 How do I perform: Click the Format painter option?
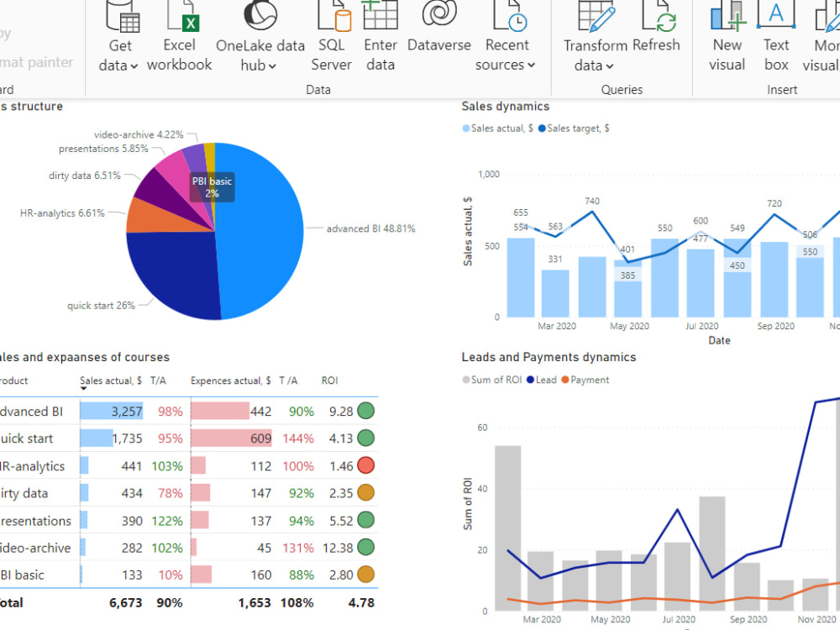click(x=37, y=62)
